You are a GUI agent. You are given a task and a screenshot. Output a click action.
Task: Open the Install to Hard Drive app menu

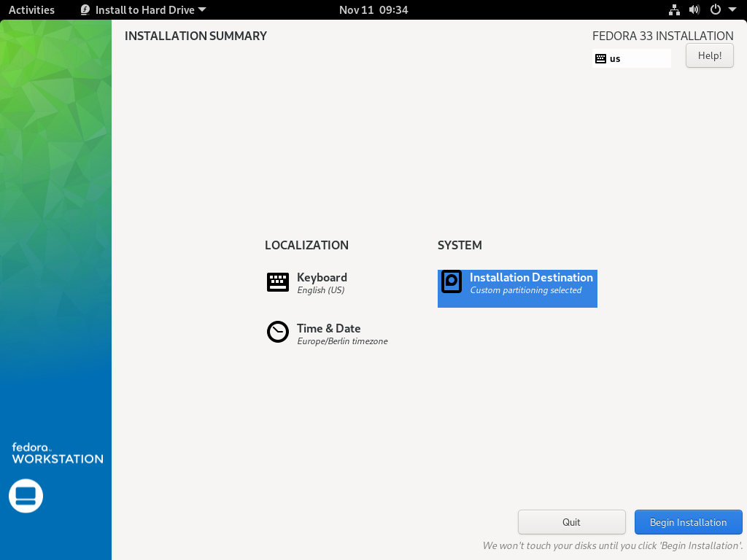[144, 10]
